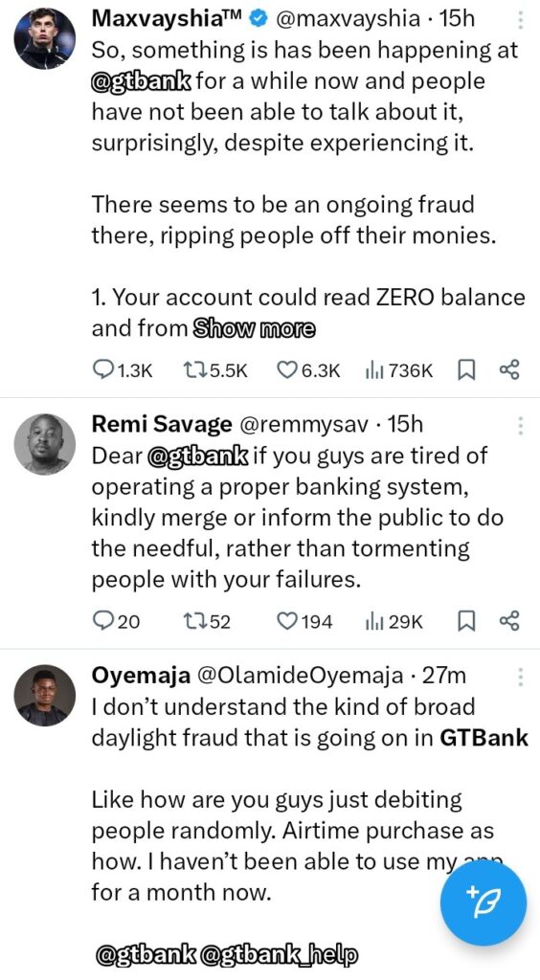
Task: Expand tweet with Show more
Action: [254, 327]
